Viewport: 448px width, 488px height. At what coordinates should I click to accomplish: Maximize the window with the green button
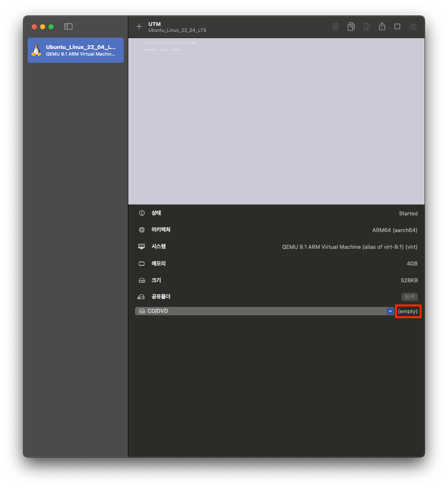click(x=51, y=27)
